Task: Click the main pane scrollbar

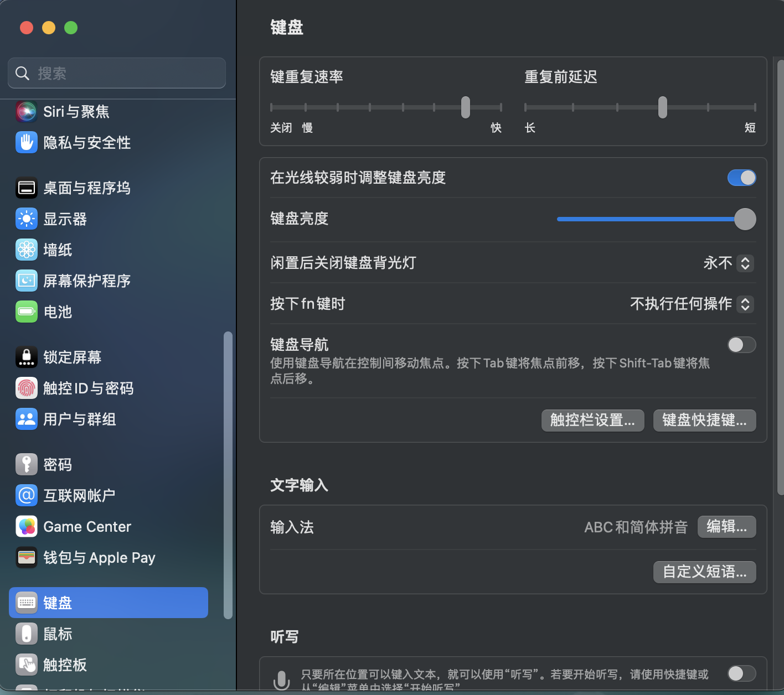Action: click(780, 277)
